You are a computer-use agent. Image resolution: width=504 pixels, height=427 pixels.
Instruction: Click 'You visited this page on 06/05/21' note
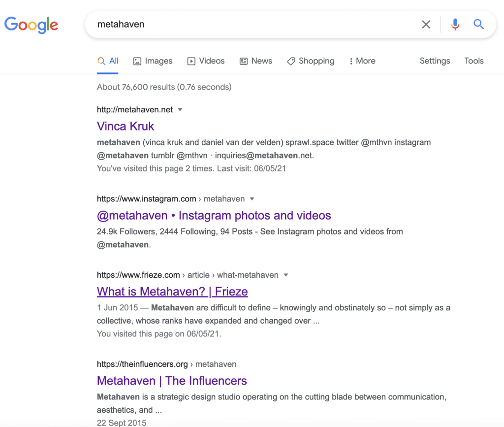point(159,334)
